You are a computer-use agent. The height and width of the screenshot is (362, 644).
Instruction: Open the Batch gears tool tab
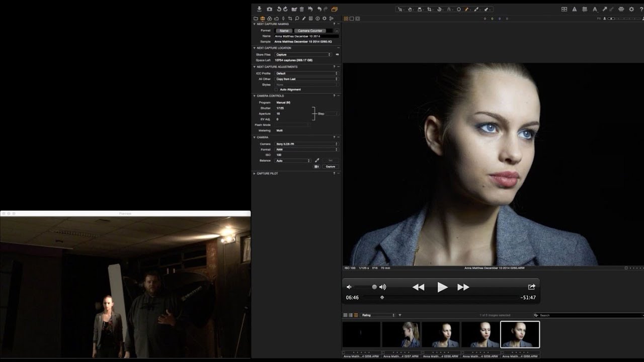click(331, 19)
